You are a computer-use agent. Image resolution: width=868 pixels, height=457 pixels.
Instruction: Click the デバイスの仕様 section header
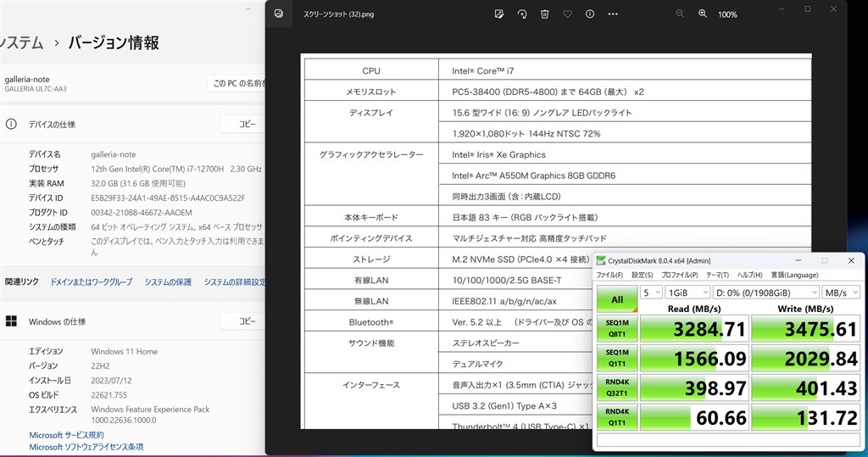point(52,125)
